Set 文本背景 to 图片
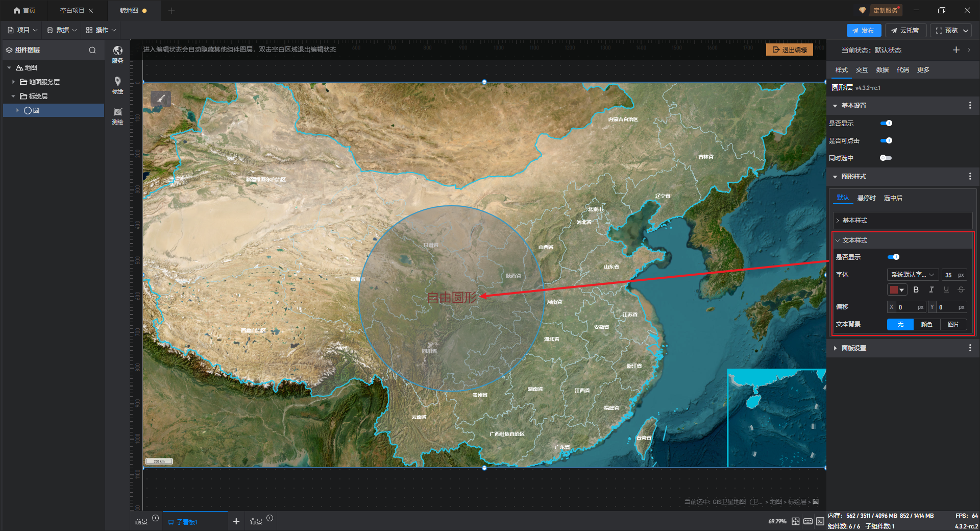 tap(953, 324)
